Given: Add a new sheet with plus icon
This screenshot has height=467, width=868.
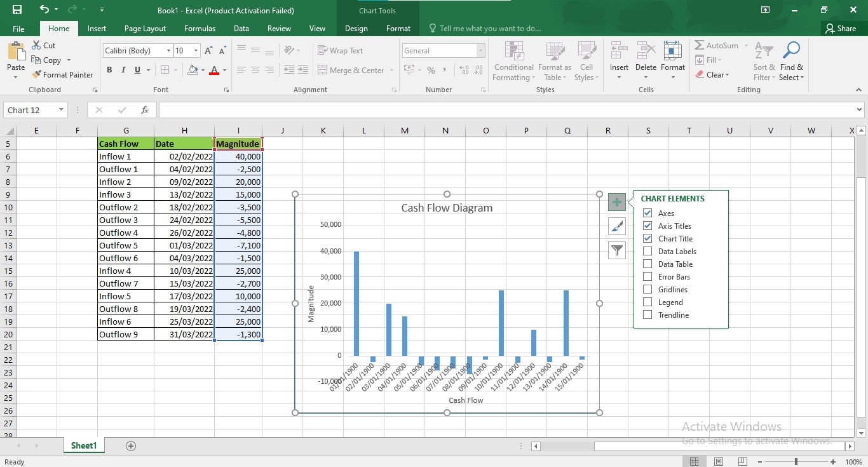Looking at the screenshot, I should point(131,446).
